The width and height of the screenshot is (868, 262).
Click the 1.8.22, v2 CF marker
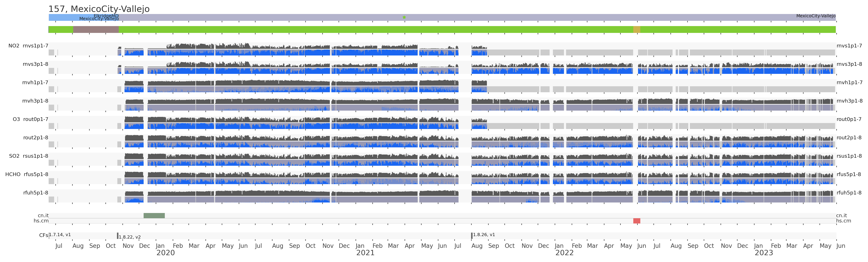[x=118, y=236]
